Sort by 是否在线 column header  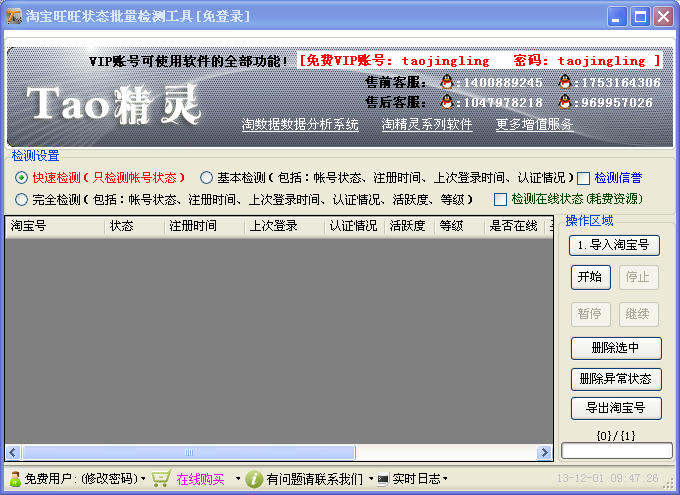coord(514,226)
